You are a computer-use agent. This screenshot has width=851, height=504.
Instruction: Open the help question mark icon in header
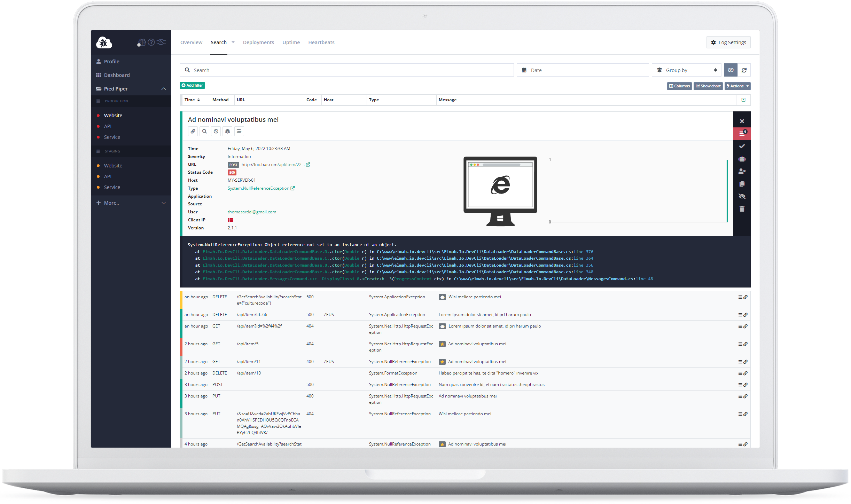pyautogui.click(x=151, y=42)
